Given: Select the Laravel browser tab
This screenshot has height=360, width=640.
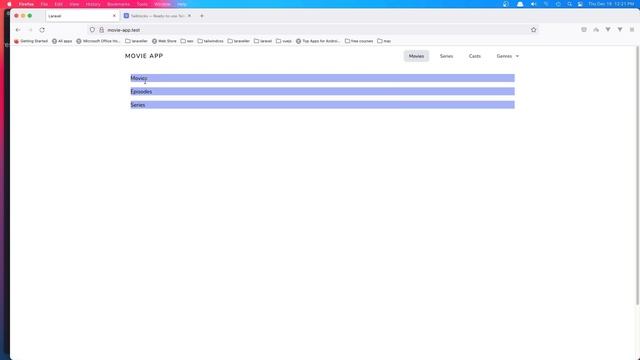Looking at the screenshot, I should [x=82, y=16].
